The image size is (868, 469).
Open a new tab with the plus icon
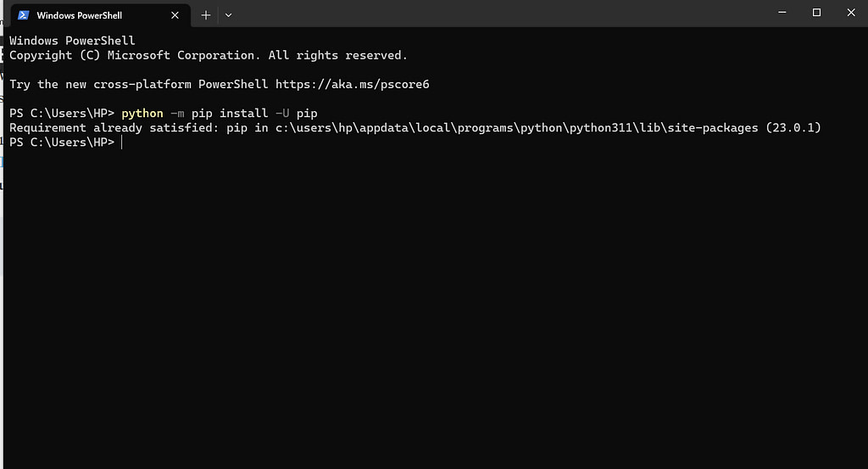tap(206, 15)
